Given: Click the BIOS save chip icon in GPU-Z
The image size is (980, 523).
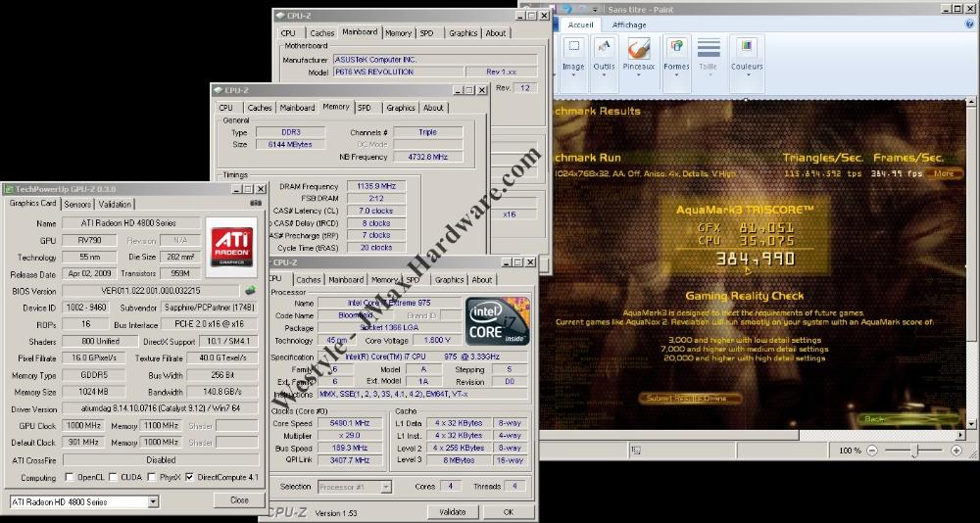Looking at the screenshot, I should 250,290.
